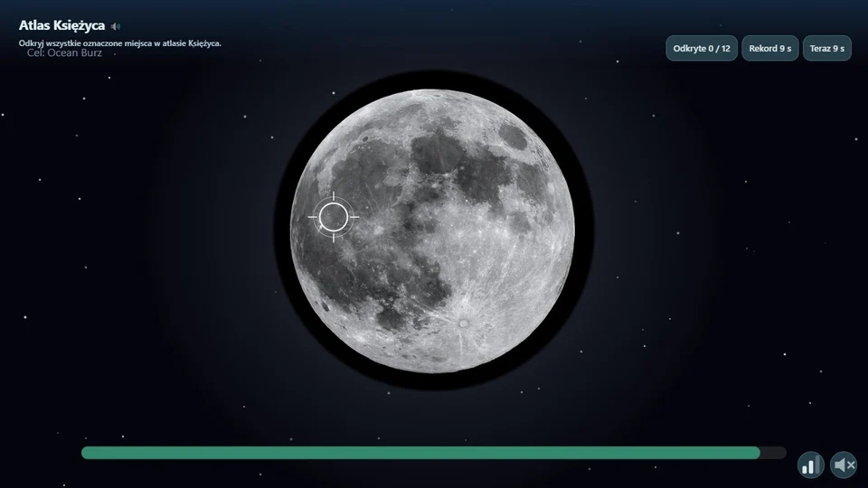The image size is (868, 488).
Task: Click the instruction text Odkryj wszystkie oznaczone miejsca
Action: (x=119, y=43)
